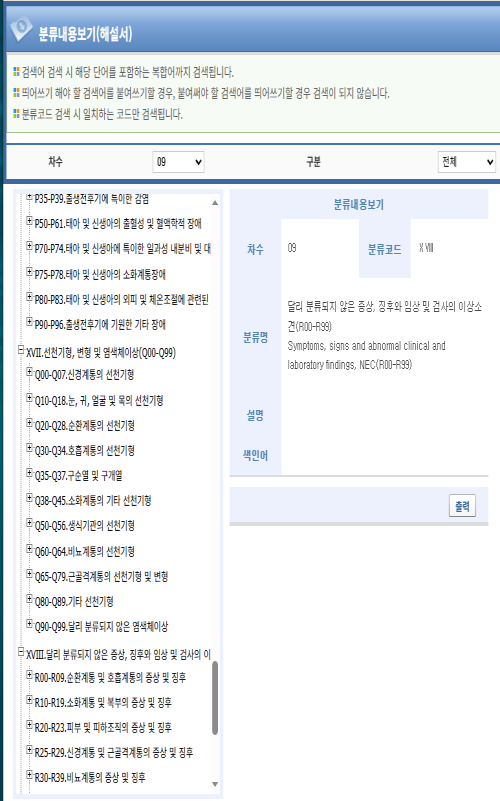Image resolution: width=500 pixels, height=801 pixels.
Task: Select R30-R39.비뇨계통의 증상 및 징후
Action: pos(90,778)
